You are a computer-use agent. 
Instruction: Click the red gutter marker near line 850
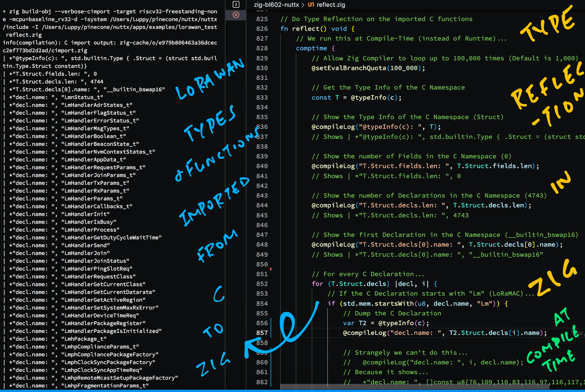[271, 269]
